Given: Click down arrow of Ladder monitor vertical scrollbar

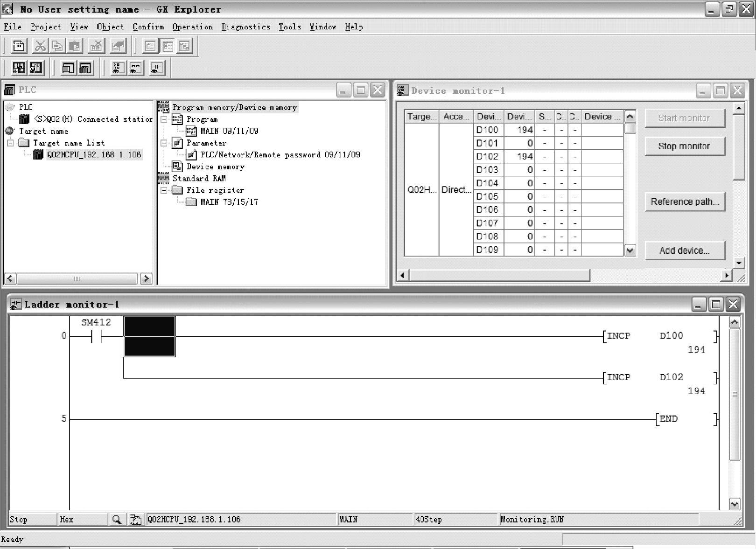Looking at the screenshot, I should (x=735, y=504).
